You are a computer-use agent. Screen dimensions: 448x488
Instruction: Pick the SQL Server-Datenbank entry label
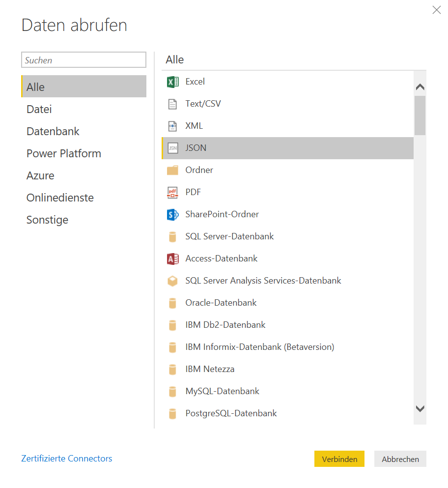(x=229, y=236)
